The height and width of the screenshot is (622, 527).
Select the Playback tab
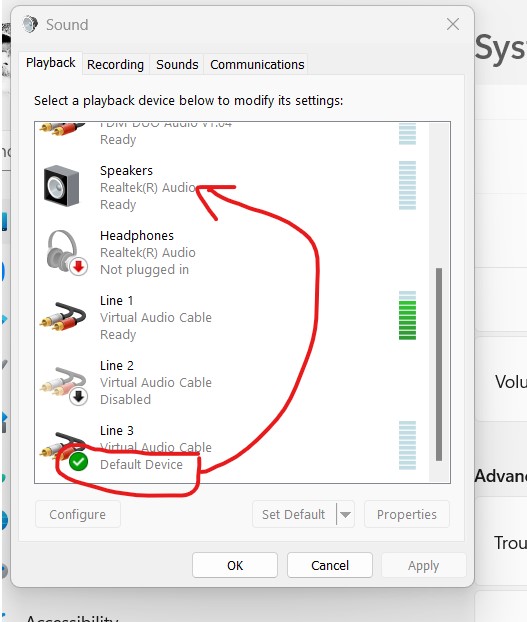tap(50, 63)
